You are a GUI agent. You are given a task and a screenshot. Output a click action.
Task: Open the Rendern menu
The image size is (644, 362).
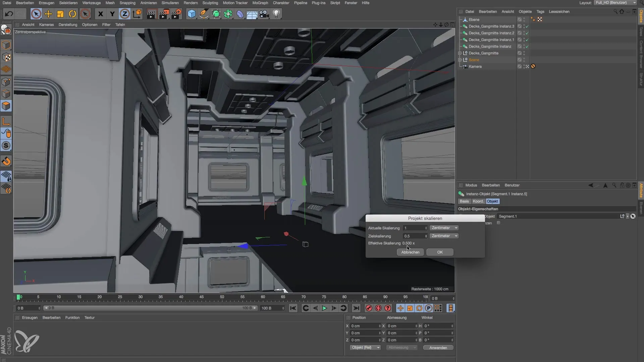click(x=191, y=3)
